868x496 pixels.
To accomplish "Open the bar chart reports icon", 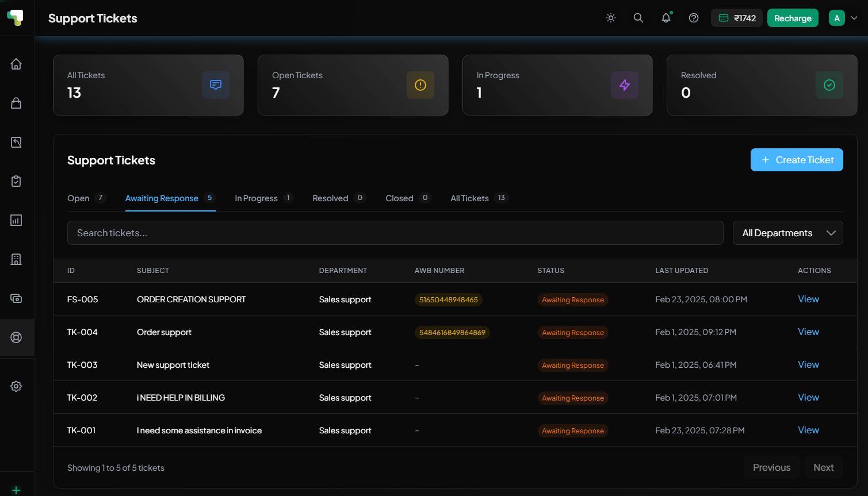I will pos(16,220).
